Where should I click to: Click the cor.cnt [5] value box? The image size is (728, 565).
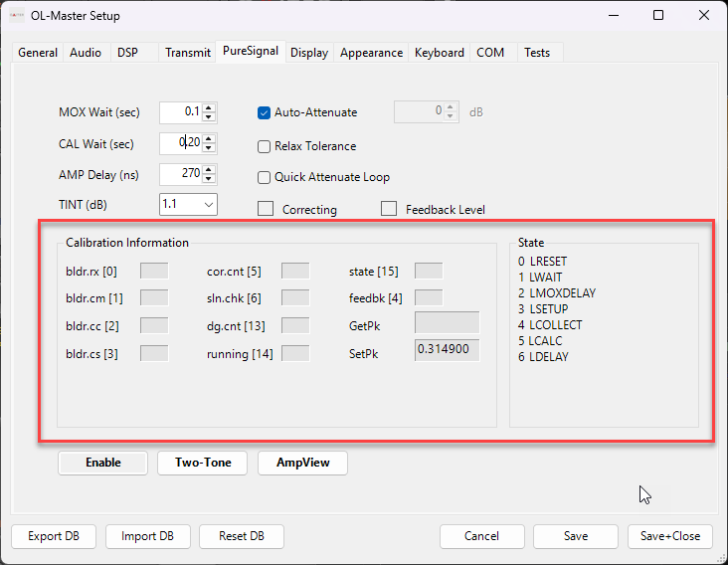295,271
